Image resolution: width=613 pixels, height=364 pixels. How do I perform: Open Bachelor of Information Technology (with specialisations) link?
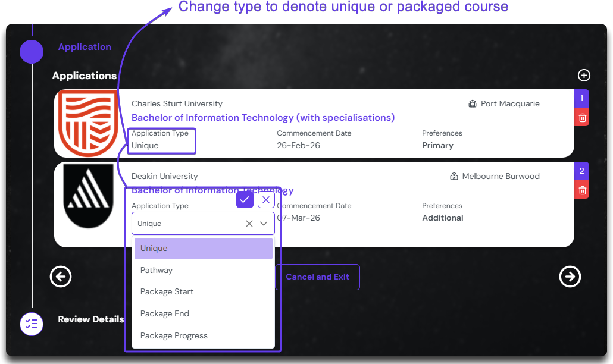(262, 118)
